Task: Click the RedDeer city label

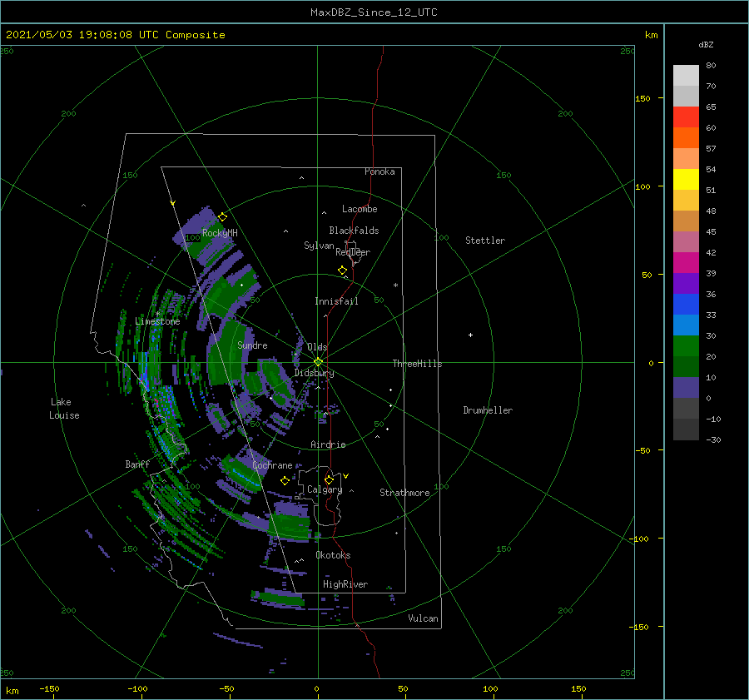Action: tap(353, 252)
